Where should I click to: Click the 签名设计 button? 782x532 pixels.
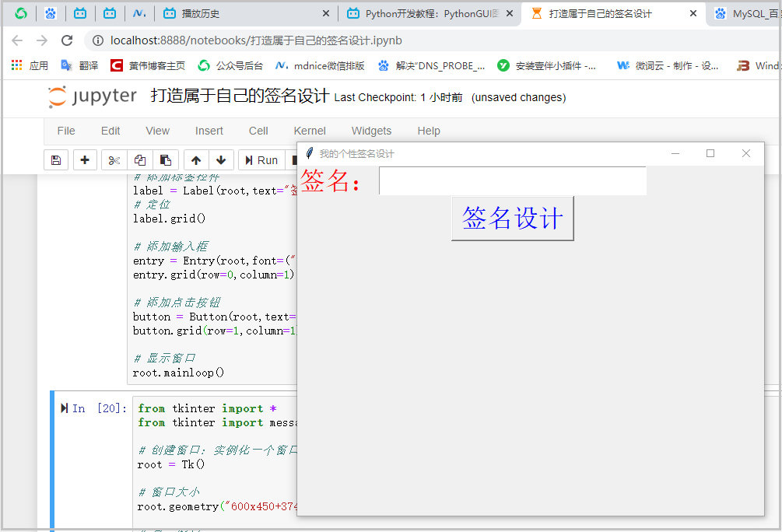pyautogui.click(x=512, y=219)
